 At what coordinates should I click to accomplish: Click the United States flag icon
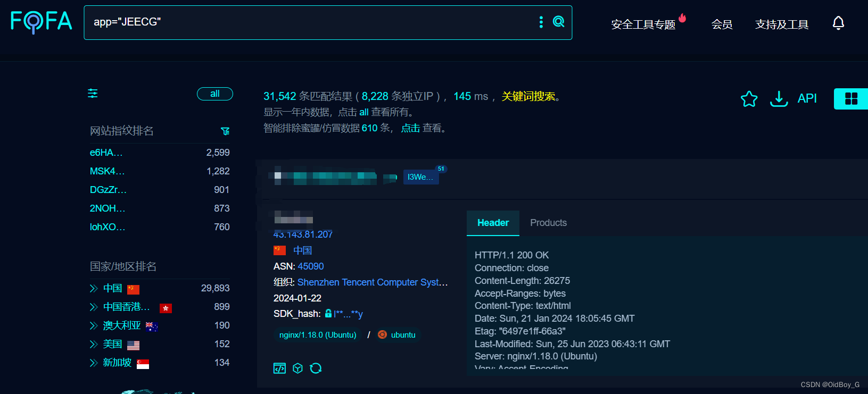click(133, 345)
